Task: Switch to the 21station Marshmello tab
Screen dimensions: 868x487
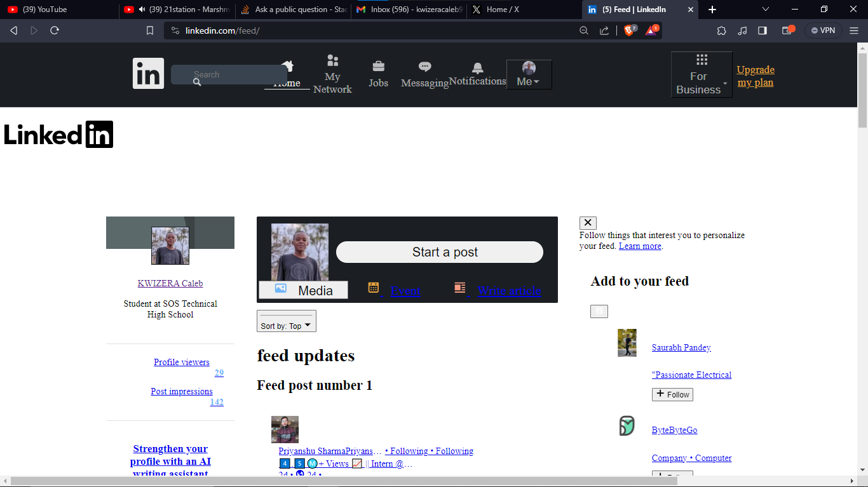Action: click(176, 10)
